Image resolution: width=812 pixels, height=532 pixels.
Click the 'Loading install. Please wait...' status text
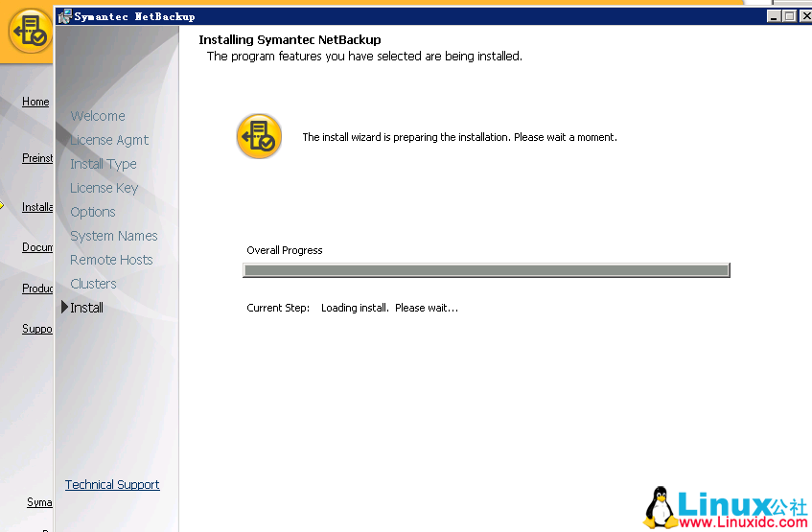(x=389, y=308)
